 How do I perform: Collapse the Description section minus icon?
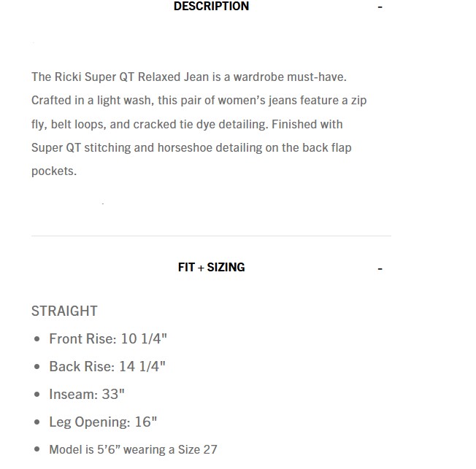click(x=380, y=7)
